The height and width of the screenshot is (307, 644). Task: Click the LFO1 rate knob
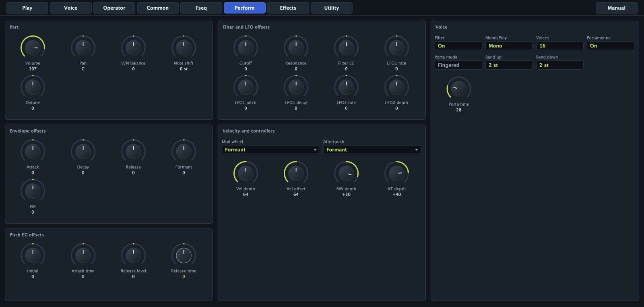[396, 48]
